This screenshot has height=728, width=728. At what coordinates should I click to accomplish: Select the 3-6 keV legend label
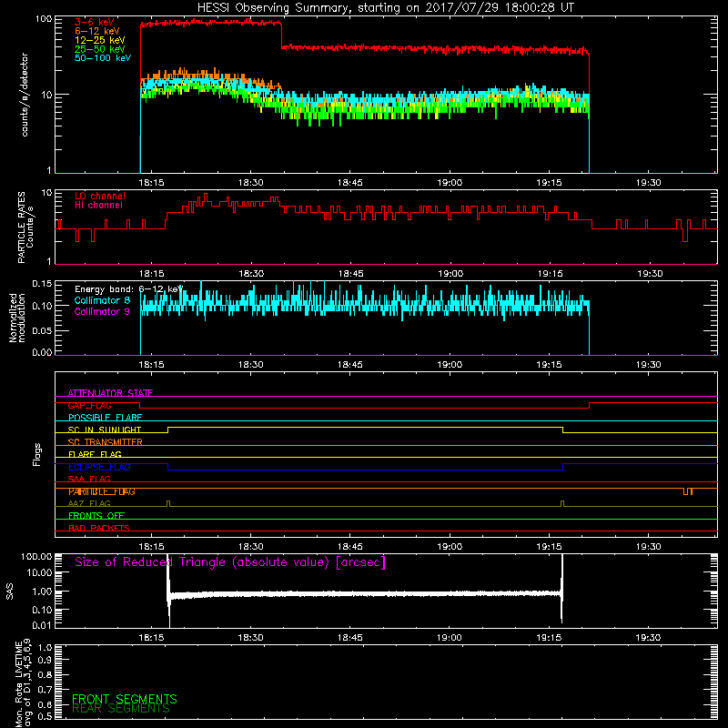click(95, 22)
